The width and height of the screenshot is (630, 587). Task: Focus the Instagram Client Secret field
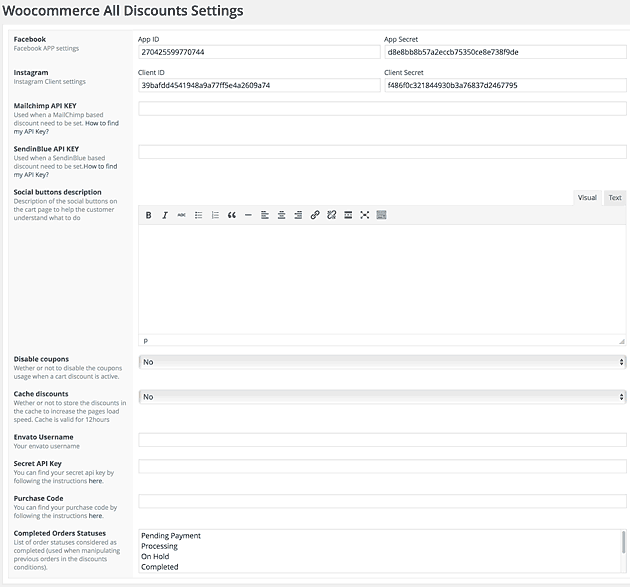pos(505,85)
